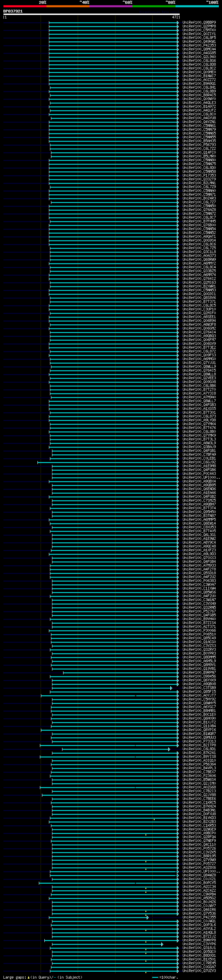
Task: Select the UniRef100_C0GGA7 label
Action: (199, 967)
